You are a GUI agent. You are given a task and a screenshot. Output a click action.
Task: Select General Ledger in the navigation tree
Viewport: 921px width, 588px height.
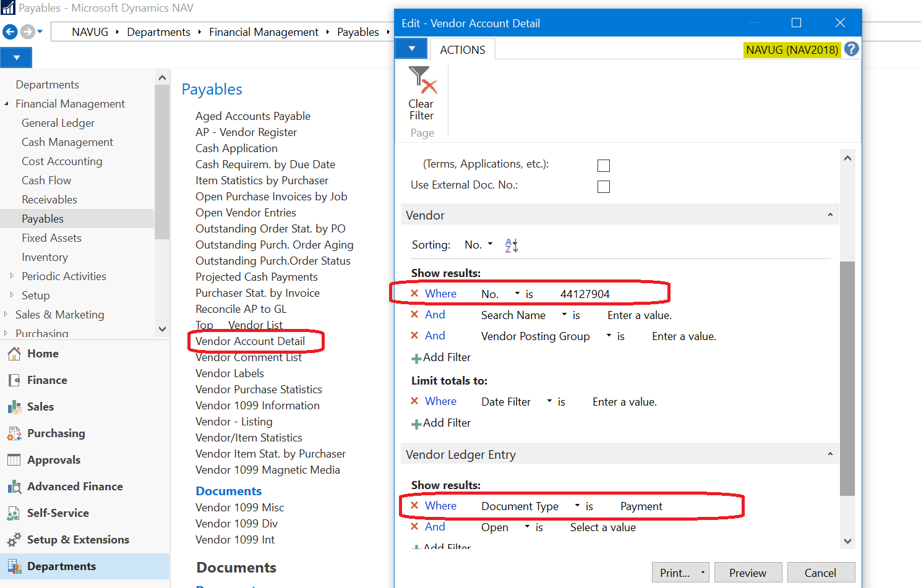point(58,123)
